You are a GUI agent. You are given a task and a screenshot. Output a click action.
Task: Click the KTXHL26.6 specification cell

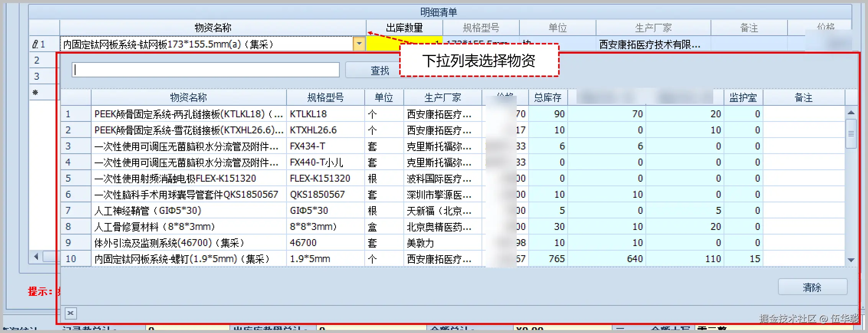tap(325, 130)
